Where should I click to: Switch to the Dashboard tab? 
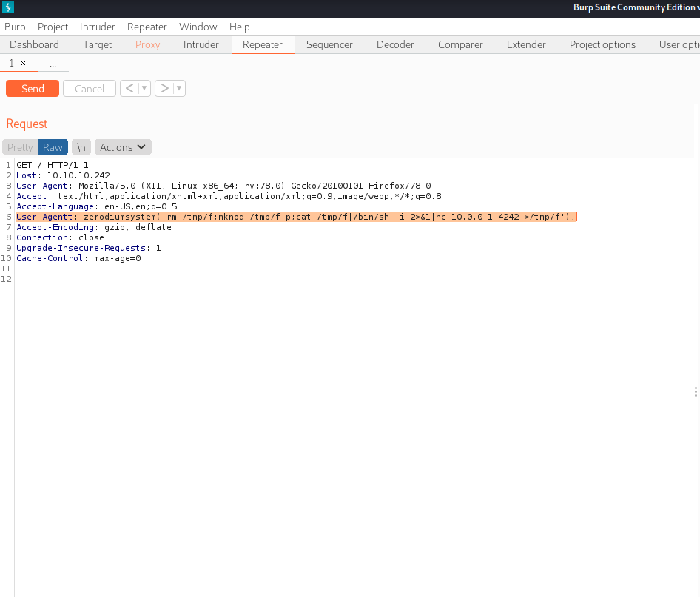(x=34, y=44)
